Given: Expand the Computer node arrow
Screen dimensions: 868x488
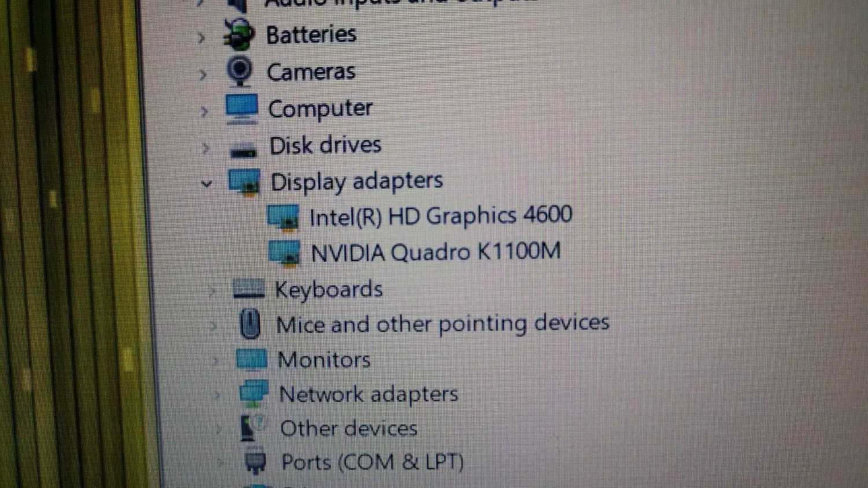Looking at the screenshot, I should point(204,111).
